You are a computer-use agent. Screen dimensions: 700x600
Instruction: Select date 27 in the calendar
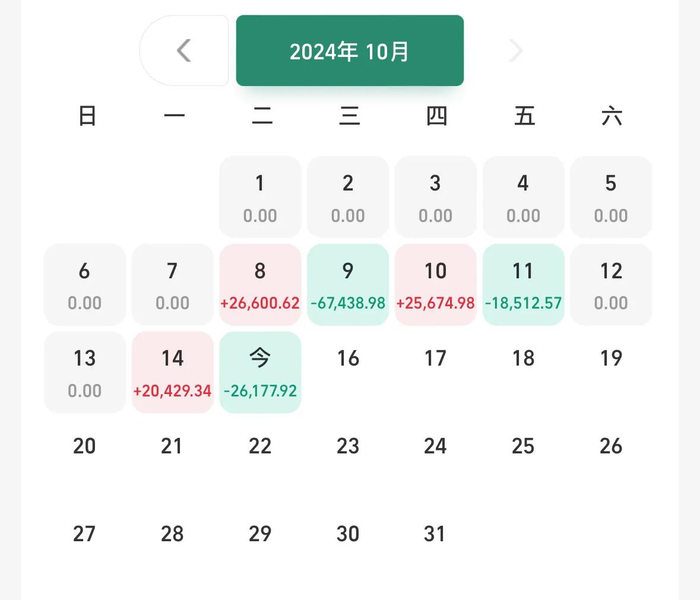pos(84,534)
